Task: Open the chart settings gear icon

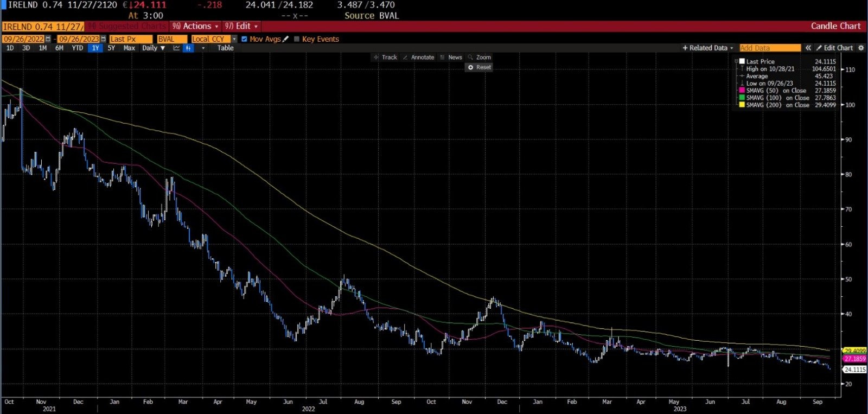Action: click(861, 48)
